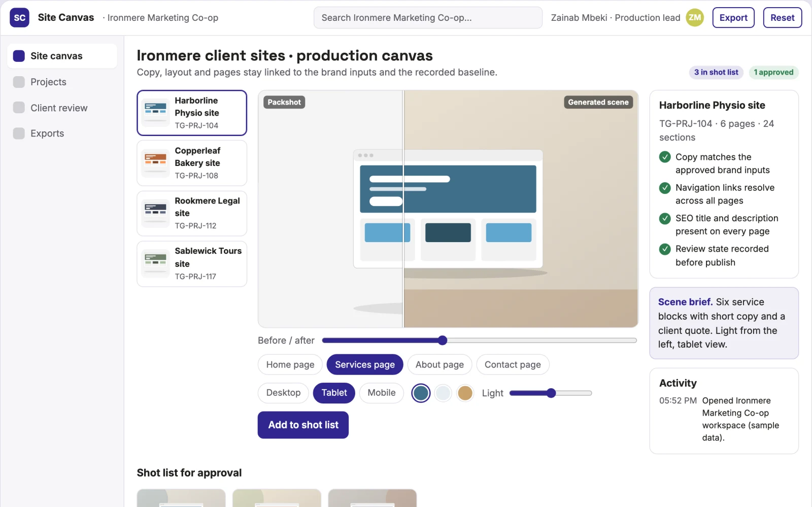Click the Light slider handle

coord(551,393)
